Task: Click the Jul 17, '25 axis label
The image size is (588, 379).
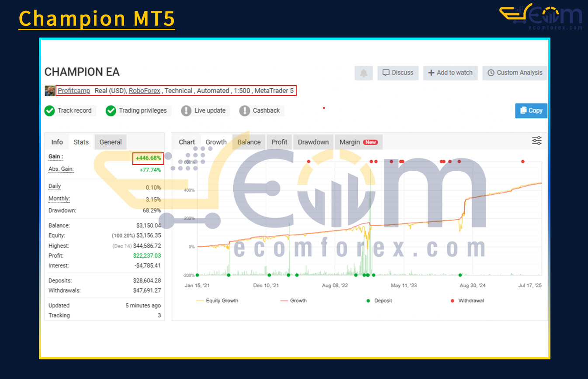Action: point(529,286)
